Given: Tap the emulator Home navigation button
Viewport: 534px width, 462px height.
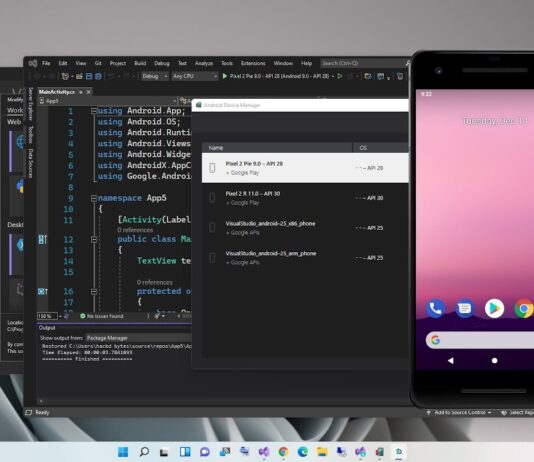Looking at the screenshot, I should coord(494,361).
